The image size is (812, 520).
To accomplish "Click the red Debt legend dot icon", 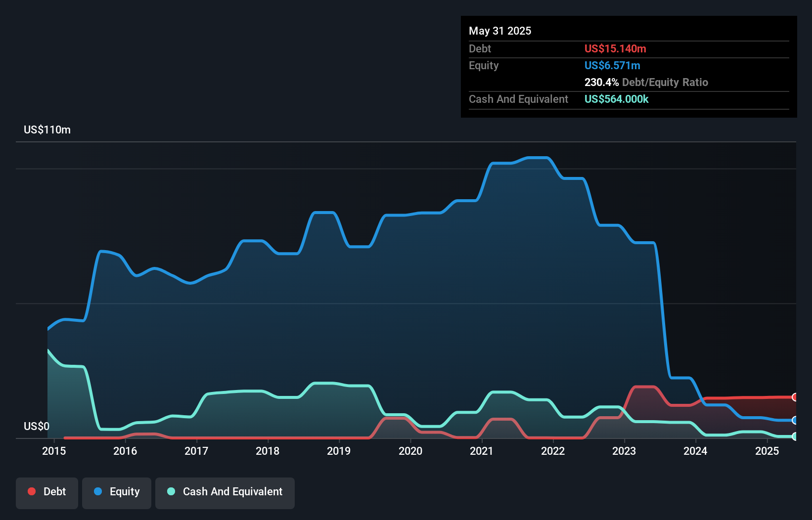I will click(x=31, y=491).
